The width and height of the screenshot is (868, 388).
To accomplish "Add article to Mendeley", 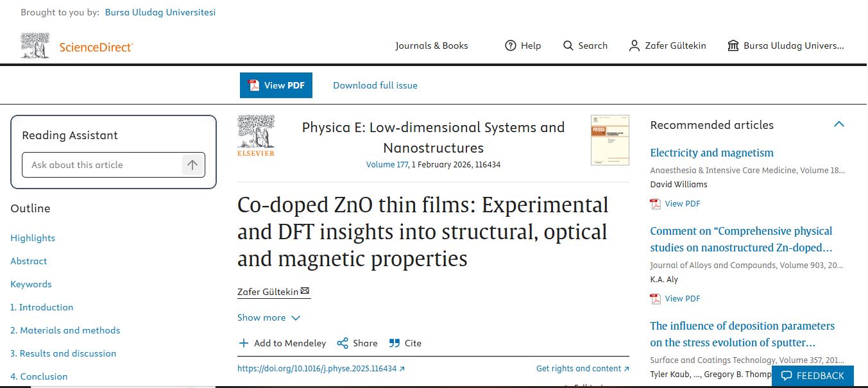I will point(282,343).
